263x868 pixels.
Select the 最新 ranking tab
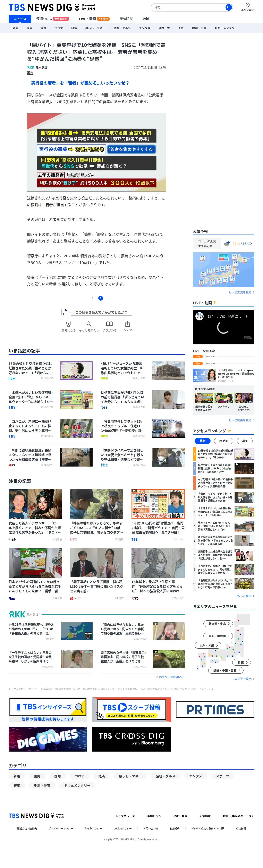pyautogui.click(x=202, y=441)
